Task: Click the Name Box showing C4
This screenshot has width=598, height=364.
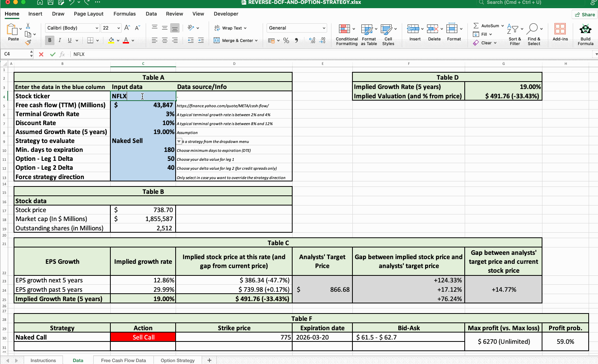Action: click(15, 54)
